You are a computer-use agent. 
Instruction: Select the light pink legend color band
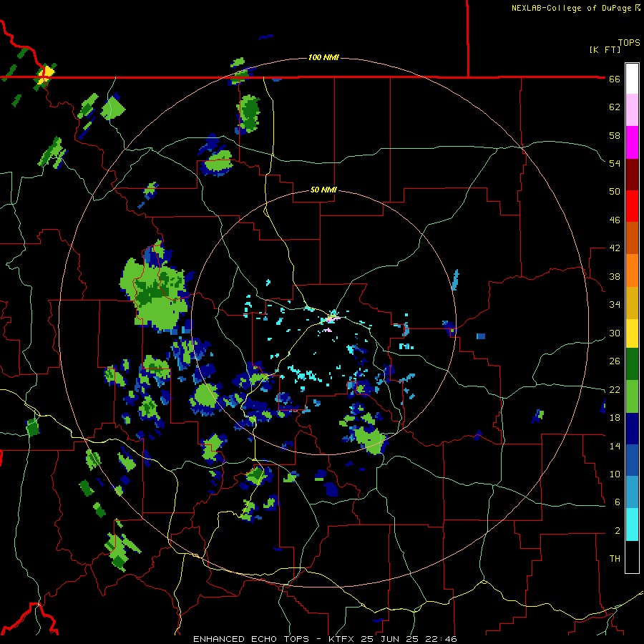pyautogui.click(x=632, y=109)
